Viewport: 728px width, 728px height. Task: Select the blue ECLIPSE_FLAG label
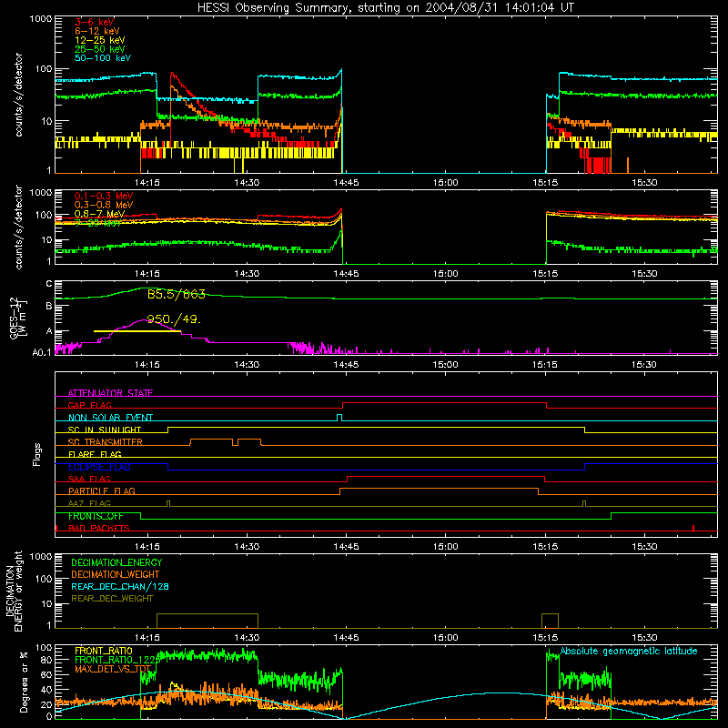pos(99,467)
